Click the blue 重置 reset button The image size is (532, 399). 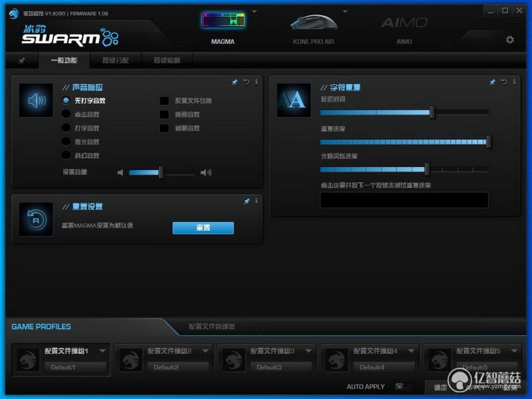[x=203, y=228]
